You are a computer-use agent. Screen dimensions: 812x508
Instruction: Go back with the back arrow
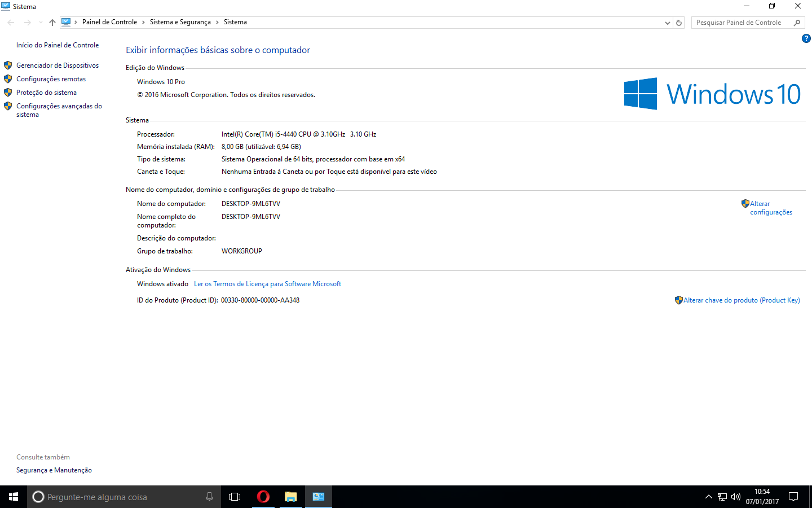tap(11, 23)
